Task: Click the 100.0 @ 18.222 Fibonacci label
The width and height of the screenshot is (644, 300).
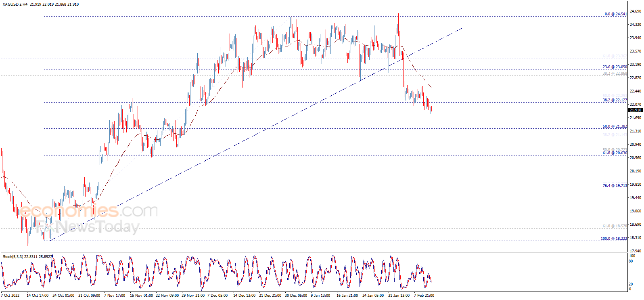Action: pyautogui.click(x=614, y=239)
